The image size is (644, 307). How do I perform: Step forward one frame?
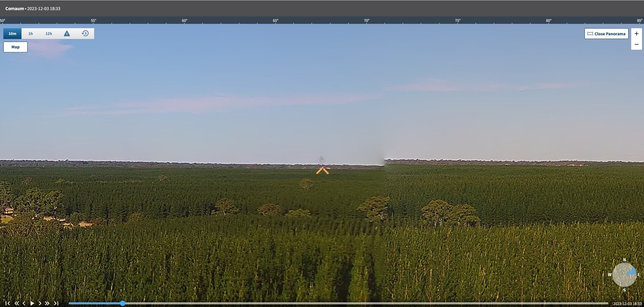tap(40, 303)
